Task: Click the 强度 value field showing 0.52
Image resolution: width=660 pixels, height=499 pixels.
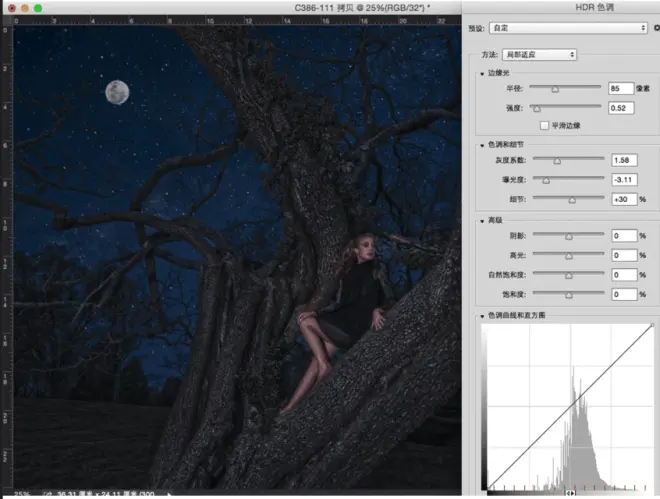Action: click(621, 108)
